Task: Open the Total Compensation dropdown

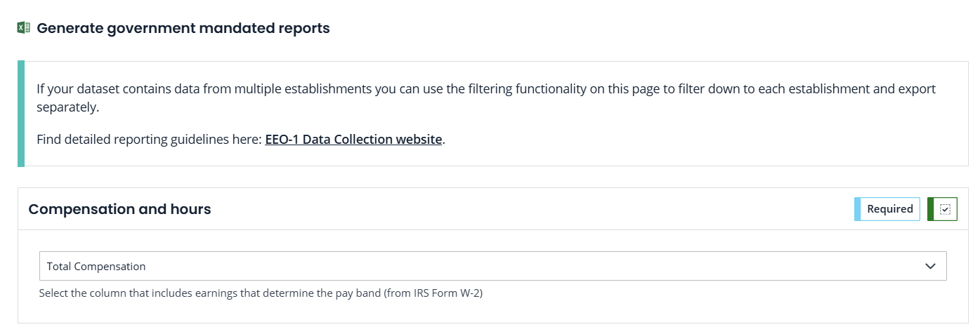Action: pos(492,267)
